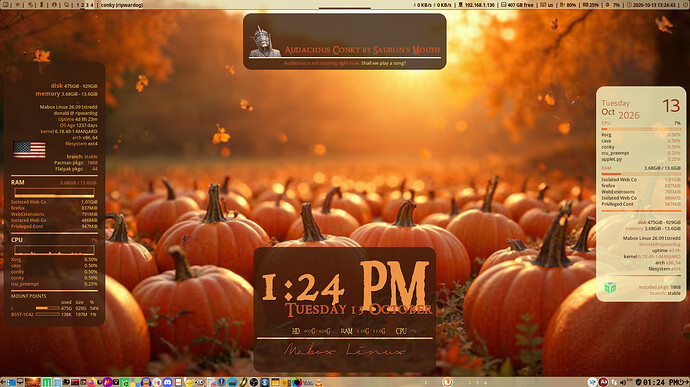Viewport: 690px width, 387px height.
Task: Switch to workspace 1 in top panel
Action: (x=78, y=5)
